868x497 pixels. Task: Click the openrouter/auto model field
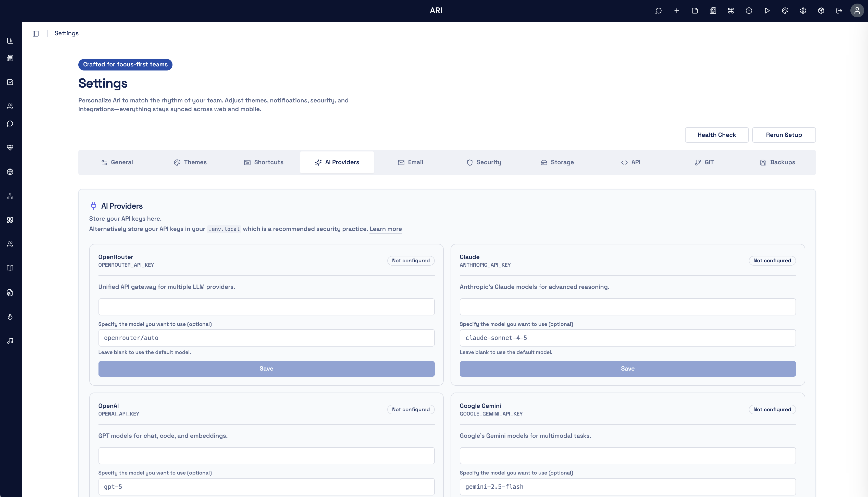point(266,338)
